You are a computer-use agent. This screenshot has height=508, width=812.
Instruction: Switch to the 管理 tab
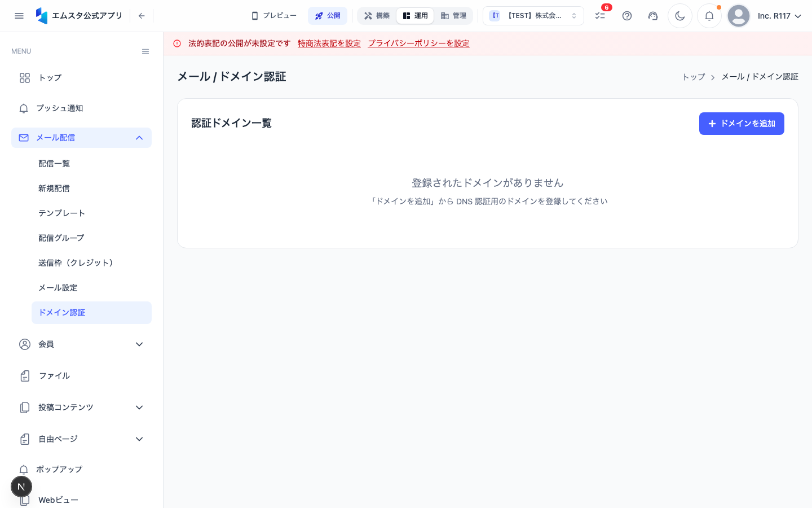[x=453, y=16]
